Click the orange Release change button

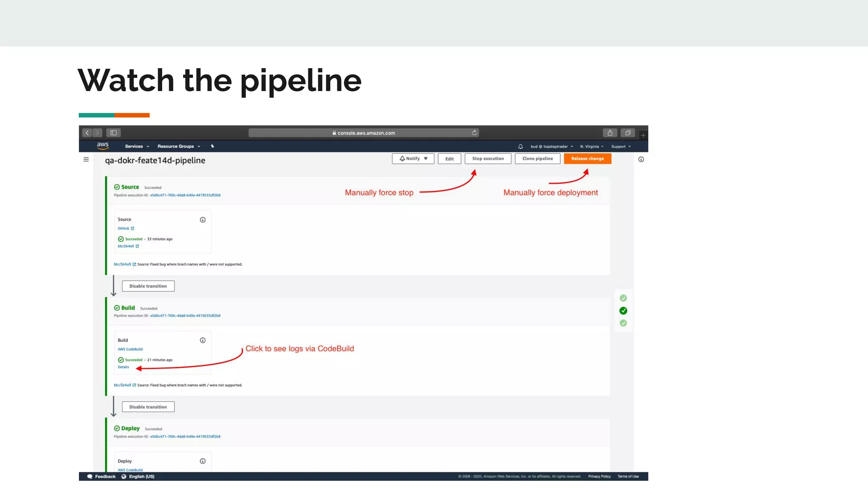(x=587, y=158)
